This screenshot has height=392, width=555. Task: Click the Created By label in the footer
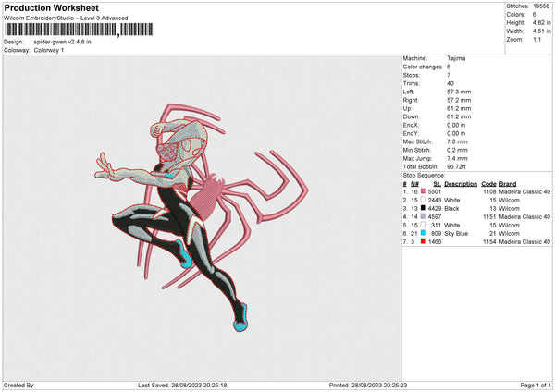[x=19, y=386]
